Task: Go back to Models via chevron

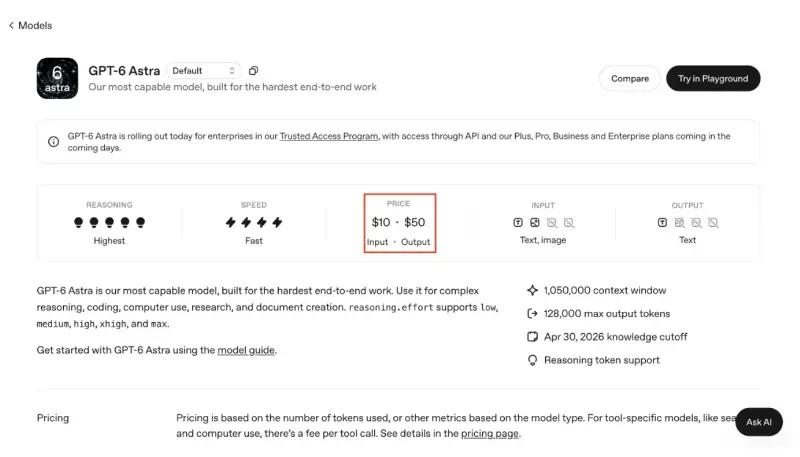Action: pos(11,26)
